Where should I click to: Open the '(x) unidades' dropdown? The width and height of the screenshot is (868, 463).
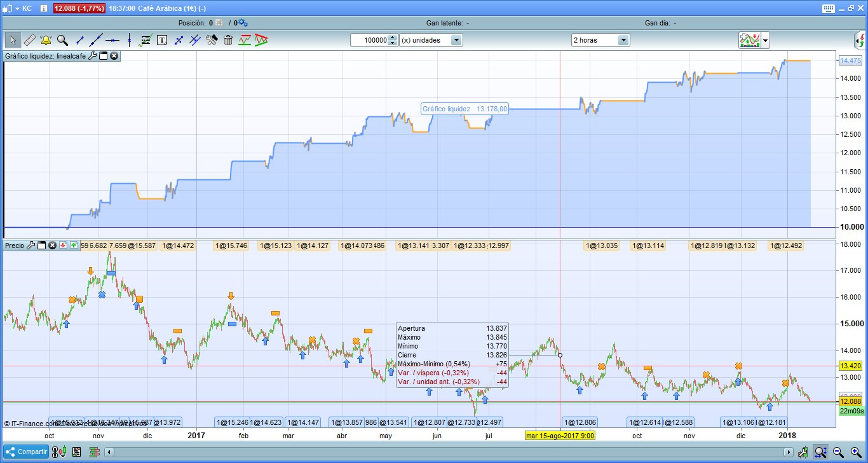(x=456, y=40)
